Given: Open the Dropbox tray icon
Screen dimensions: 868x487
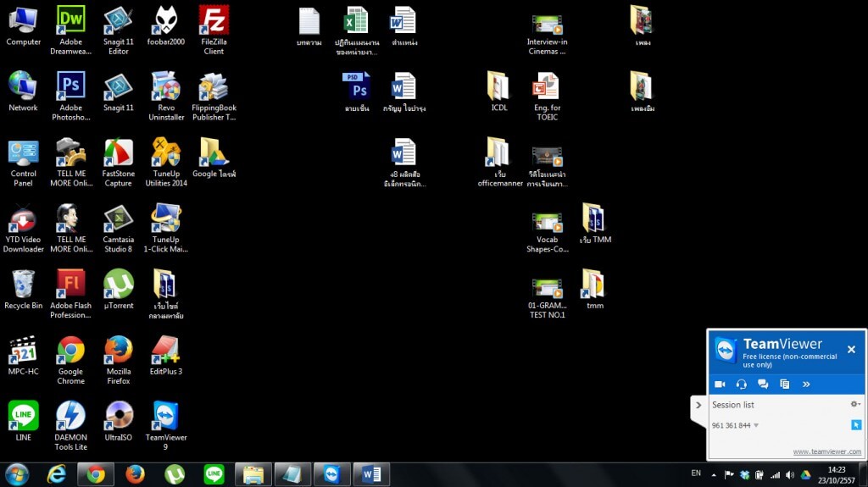Looking at the screenshot, I should click(744, 475).
